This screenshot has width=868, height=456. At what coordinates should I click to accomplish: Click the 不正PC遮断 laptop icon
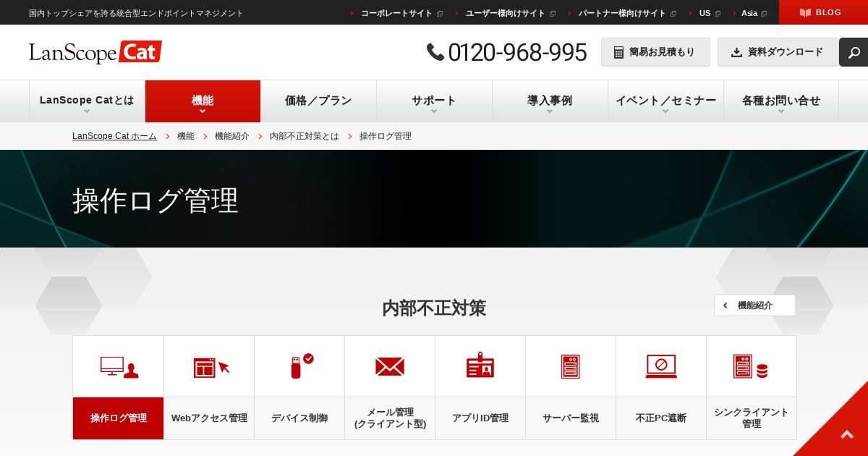(x=661, y=366)
